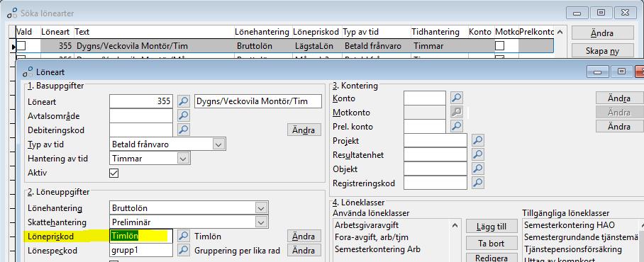Open lookup magnifier for Objekt

pyautogui.click(x=477, y=169)
